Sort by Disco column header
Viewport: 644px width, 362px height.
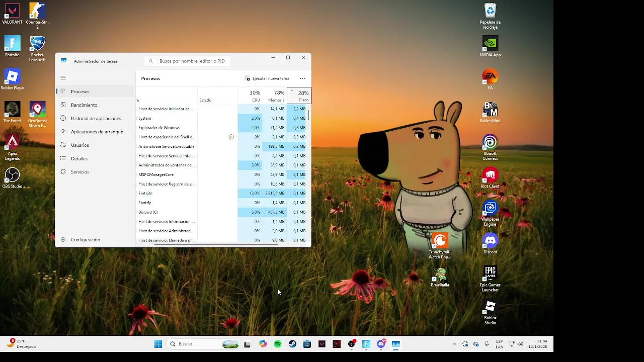click(x=299, y=96)
